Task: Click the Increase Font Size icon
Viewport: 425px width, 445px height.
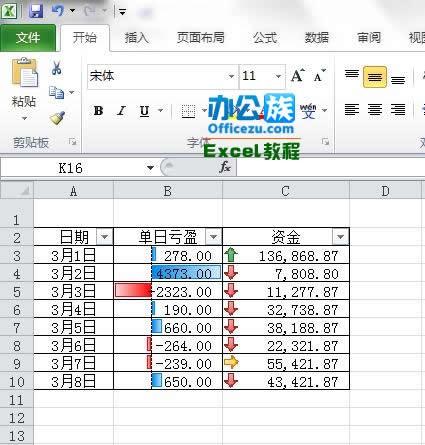Action: (x=297, y=76)
